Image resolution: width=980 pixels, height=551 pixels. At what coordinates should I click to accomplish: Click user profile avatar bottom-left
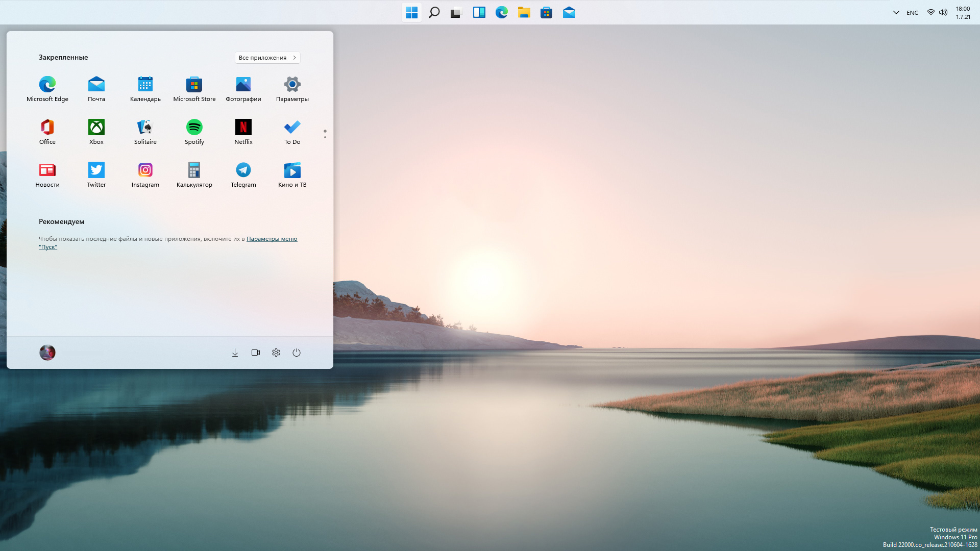47,353
